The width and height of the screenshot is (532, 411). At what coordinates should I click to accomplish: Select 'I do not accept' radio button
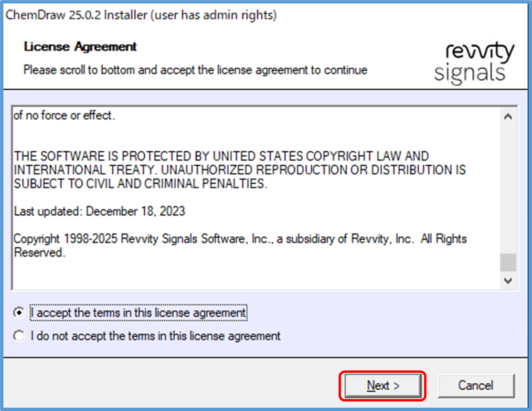[x=19, y=336]
